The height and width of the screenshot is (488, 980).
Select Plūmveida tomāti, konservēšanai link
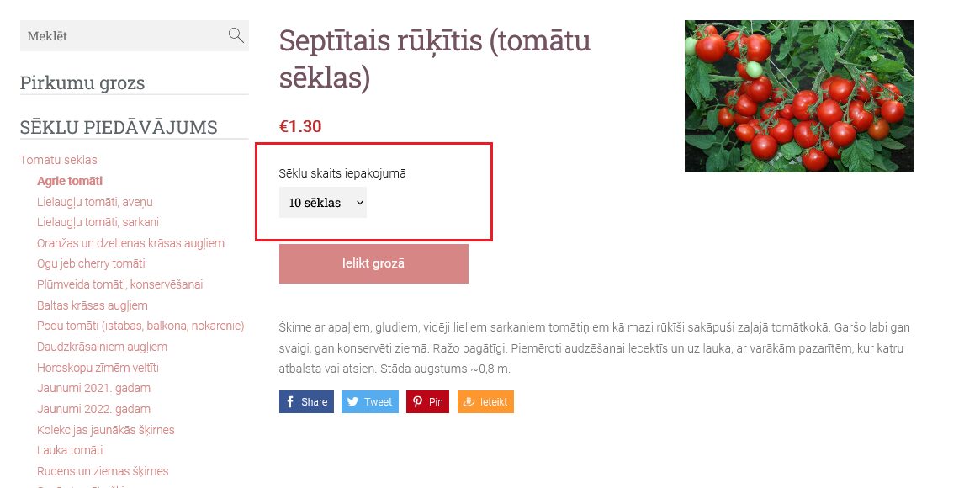[x=120, y=284]
